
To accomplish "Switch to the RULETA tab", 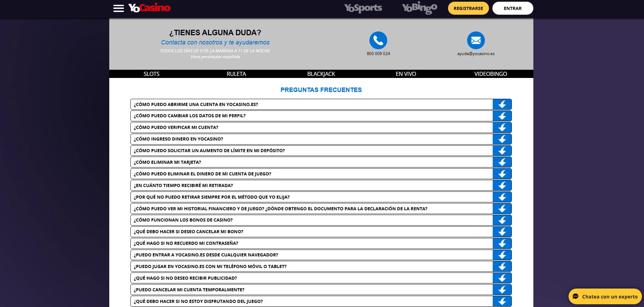I will [236, 74].
